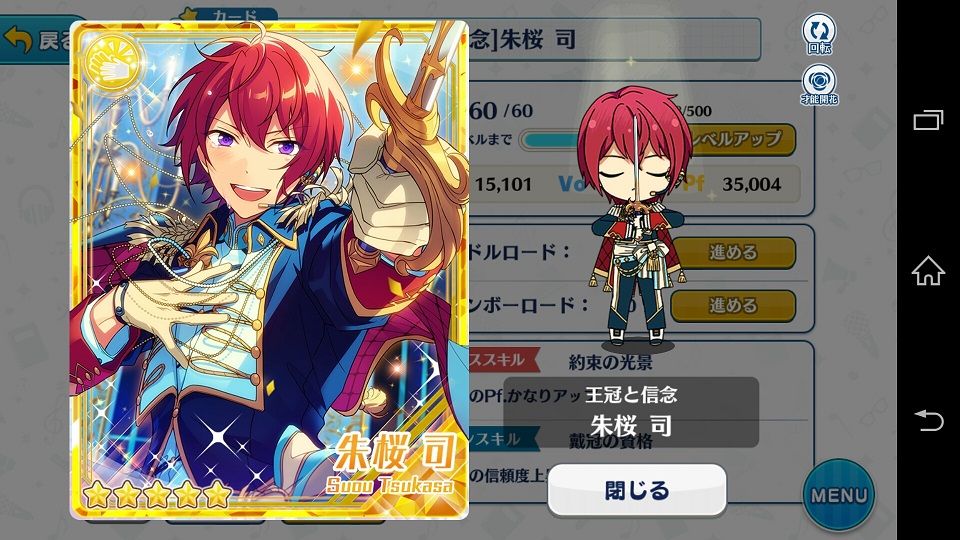Close the popup with 閉じる

click(x=637, y=490)
